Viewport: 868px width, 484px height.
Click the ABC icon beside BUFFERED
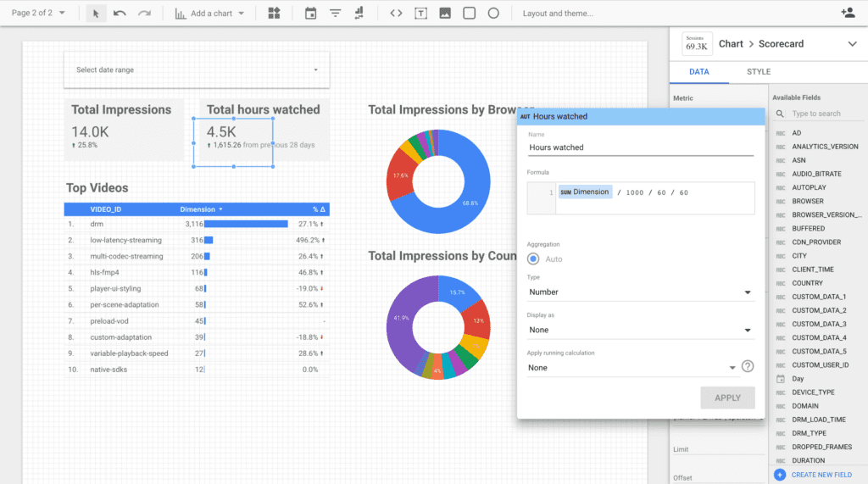[x=781, y=229]
